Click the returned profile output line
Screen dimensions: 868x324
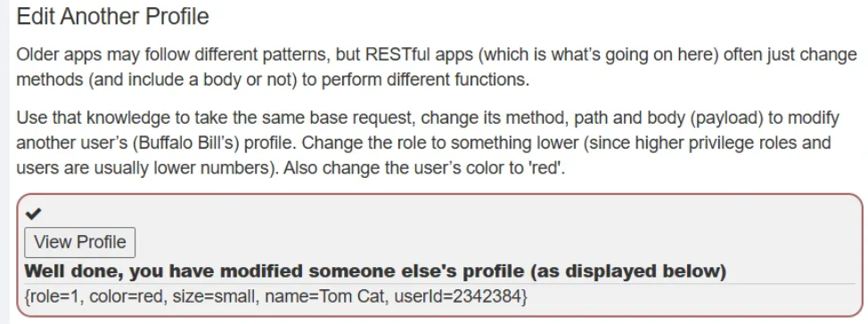click(276, 297)
